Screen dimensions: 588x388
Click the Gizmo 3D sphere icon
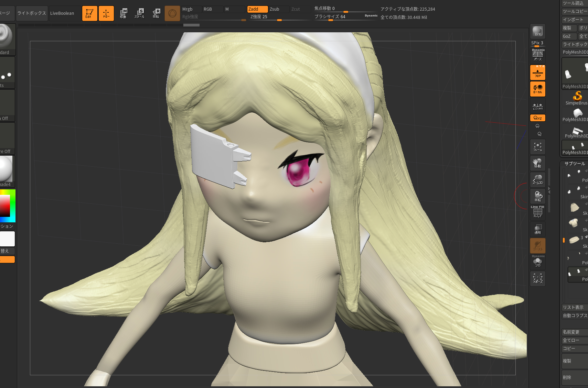point(172,13)
